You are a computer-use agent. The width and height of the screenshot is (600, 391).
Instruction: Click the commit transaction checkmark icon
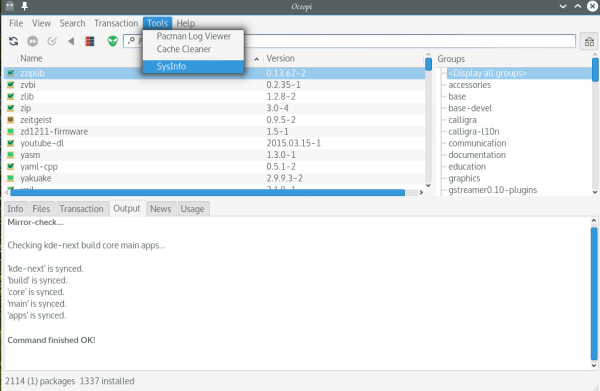point(52,41)
